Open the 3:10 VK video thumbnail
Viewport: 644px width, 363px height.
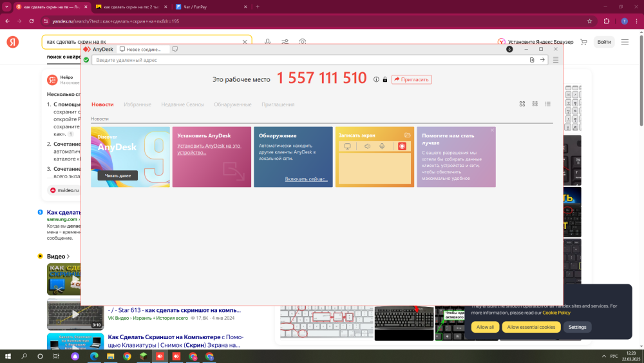pyautogui.click(x=75, y=314)
